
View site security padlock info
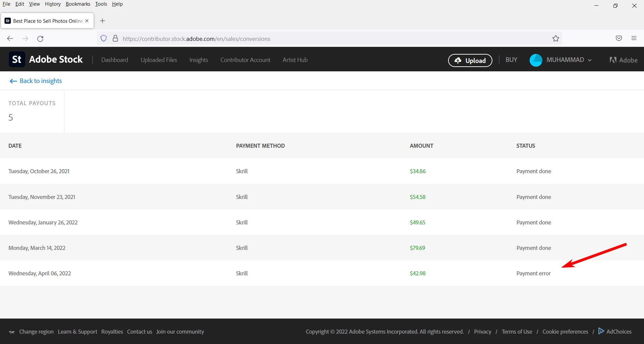(x=115, y=39)
